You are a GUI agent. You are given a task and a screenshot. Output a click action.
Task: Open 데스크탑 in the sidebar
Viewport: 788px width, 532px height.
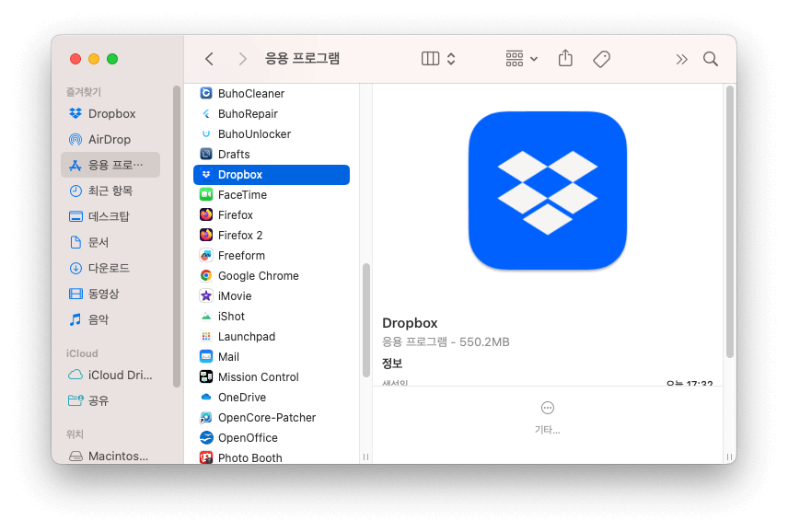pyautogui.click(x=110, y=216)
